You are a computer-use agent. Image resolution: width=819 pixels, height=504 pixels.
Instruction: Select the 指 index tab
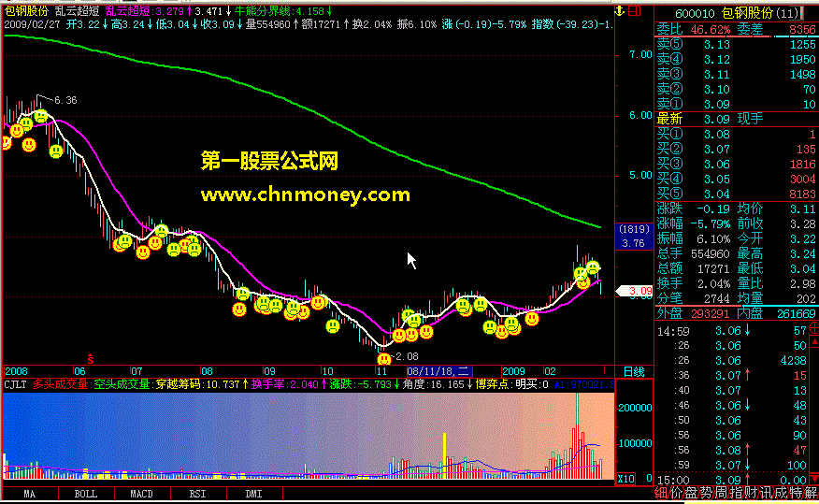pyautogui.click(x=736, y=493)
